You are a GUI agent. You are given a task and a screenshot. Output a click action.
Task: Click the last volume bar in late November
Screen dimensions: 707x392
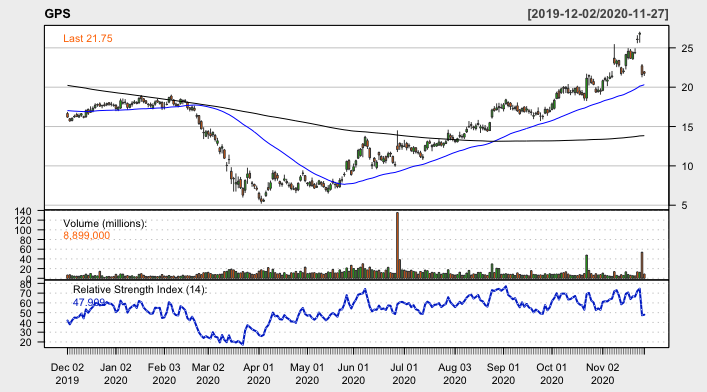point(644,276)
